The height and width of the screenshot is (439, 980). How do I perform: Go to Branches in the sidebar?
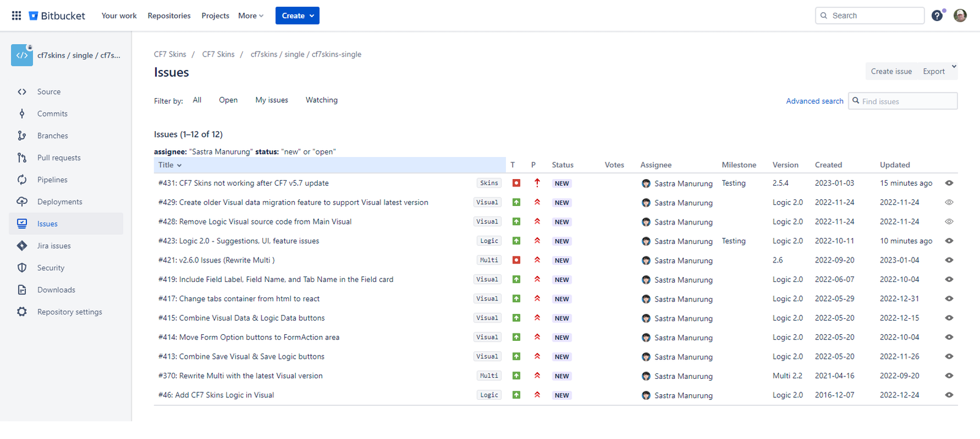tap(52, 136)
